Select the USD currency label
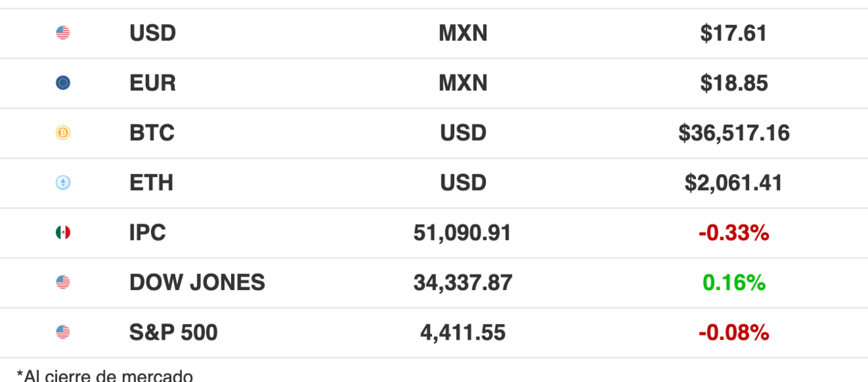This screenshot has height=382, width=868. click(153, 33)
